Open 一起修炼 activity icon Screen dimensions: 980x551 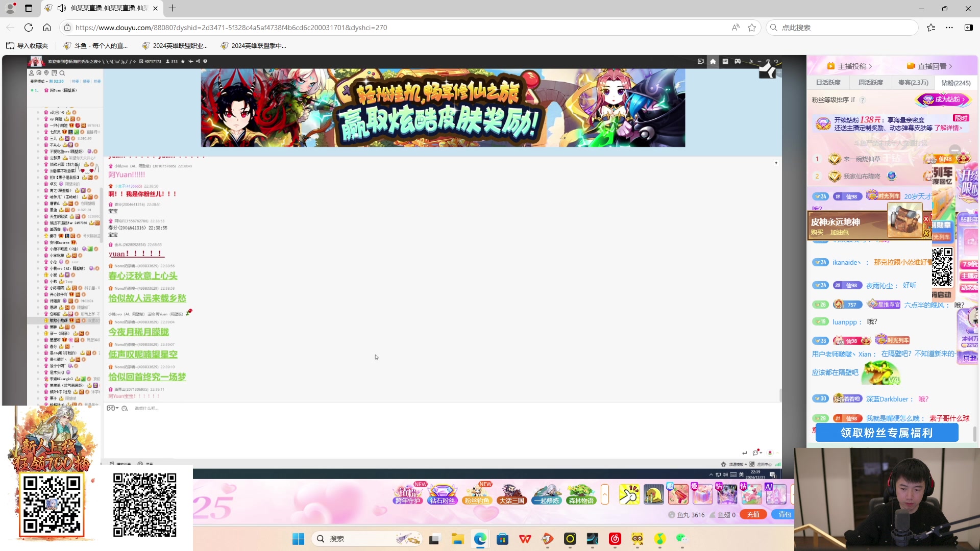(547, 494)
